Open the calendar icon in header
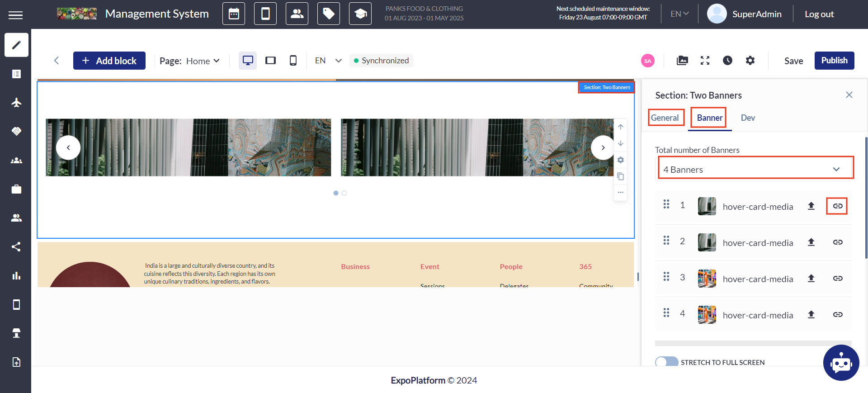The image size is (868, 393). point(234,14)
